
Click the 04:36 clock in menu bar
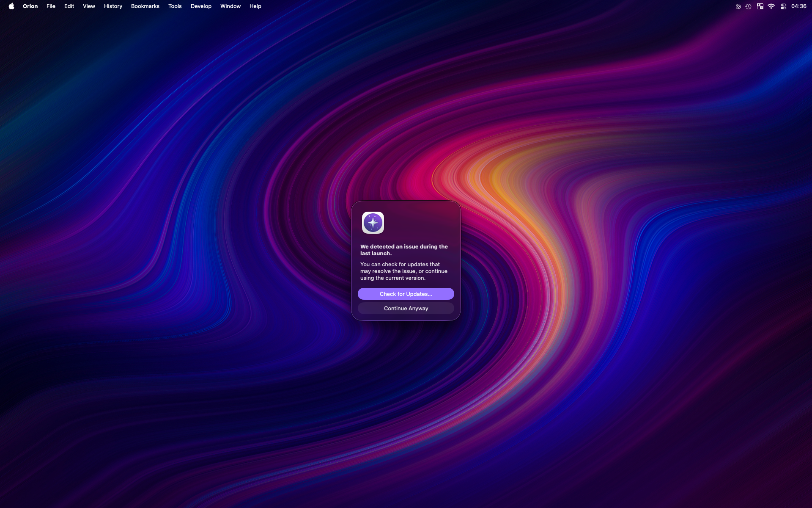[798, 6]
